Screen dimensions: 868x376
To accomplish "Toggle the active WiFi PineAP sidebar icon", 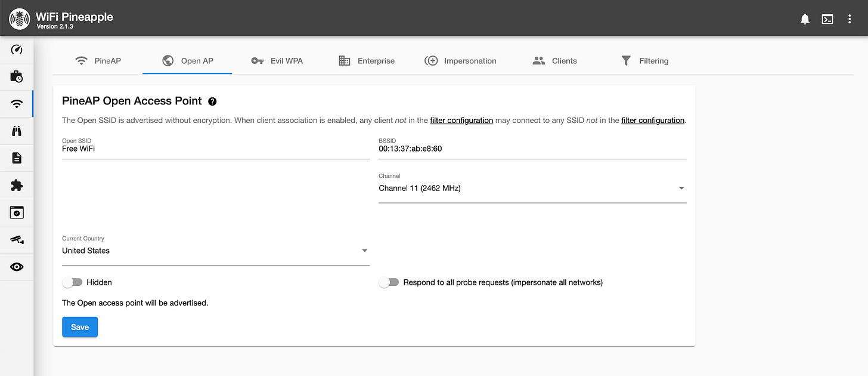I will click(16, 103).
